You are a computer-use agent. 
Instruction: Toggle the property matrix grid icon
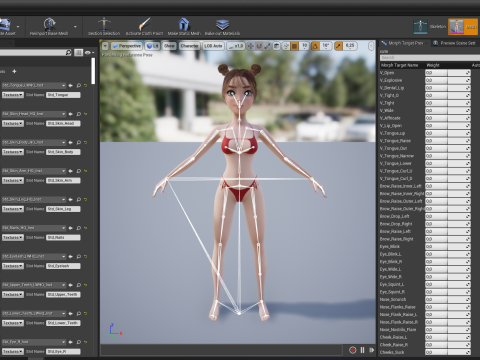[78, 52]
